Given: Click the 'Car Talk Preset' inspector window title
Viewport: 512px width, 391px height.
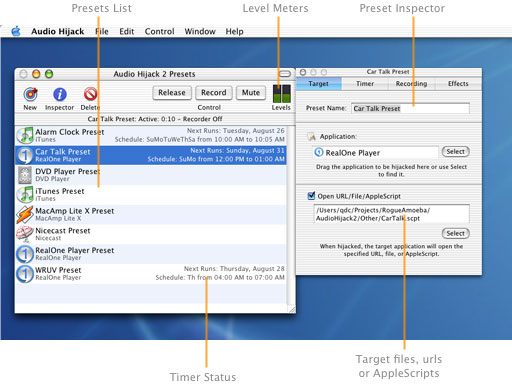Looking at the screenshot, I should (388, 72).
